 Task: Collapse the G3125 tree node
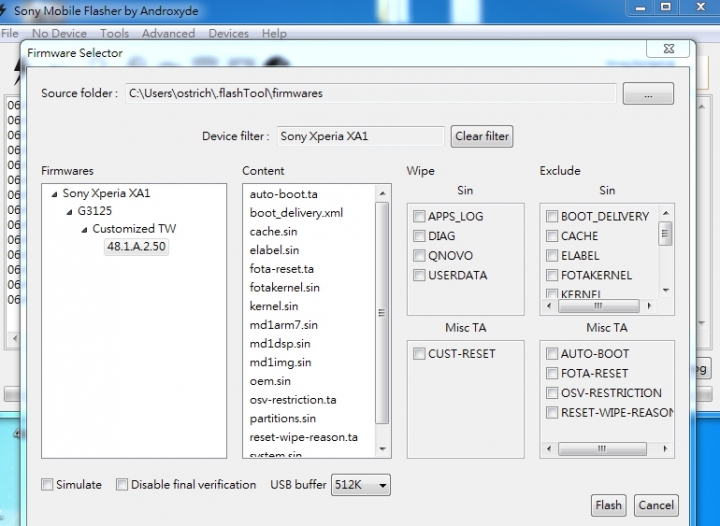(69, 212)
